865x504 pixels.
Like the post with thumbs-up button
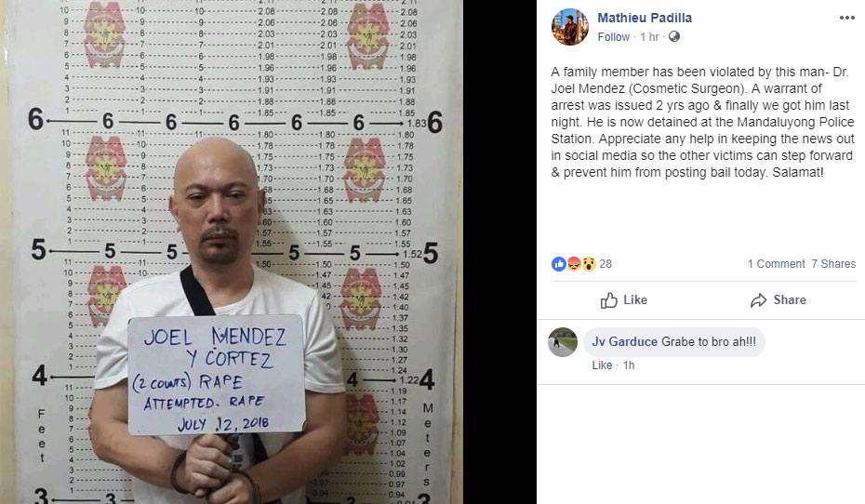pos(624,300)
